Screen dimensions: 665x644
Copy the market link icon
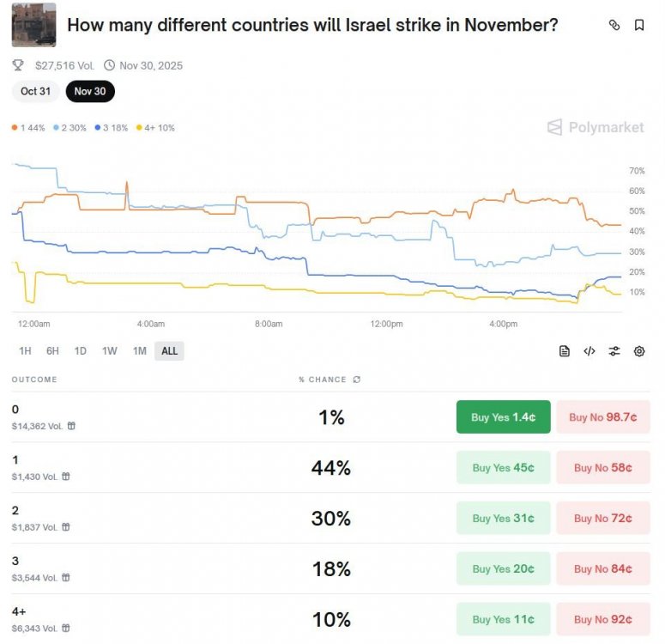[x=614, y=25]
